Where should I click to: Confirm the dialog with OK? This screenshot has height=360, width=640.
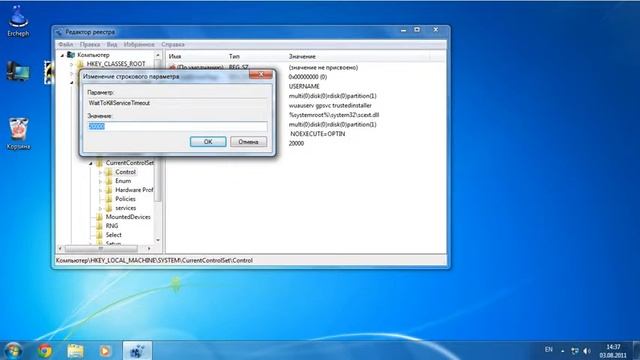[208, 142]
